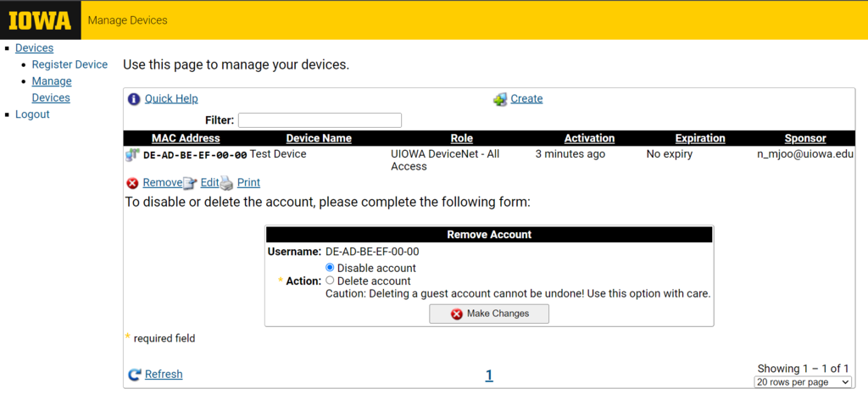Sort by Role column header

pyautogui.click(x=462, y=138)
